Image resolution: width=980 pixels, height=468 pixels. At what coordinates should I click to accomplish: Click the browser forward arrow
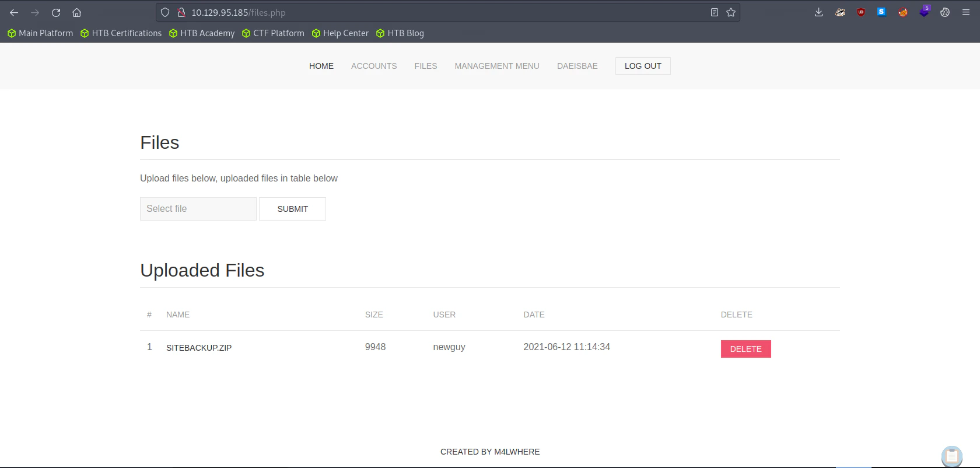pyautogui.click(x=35, y=12)
